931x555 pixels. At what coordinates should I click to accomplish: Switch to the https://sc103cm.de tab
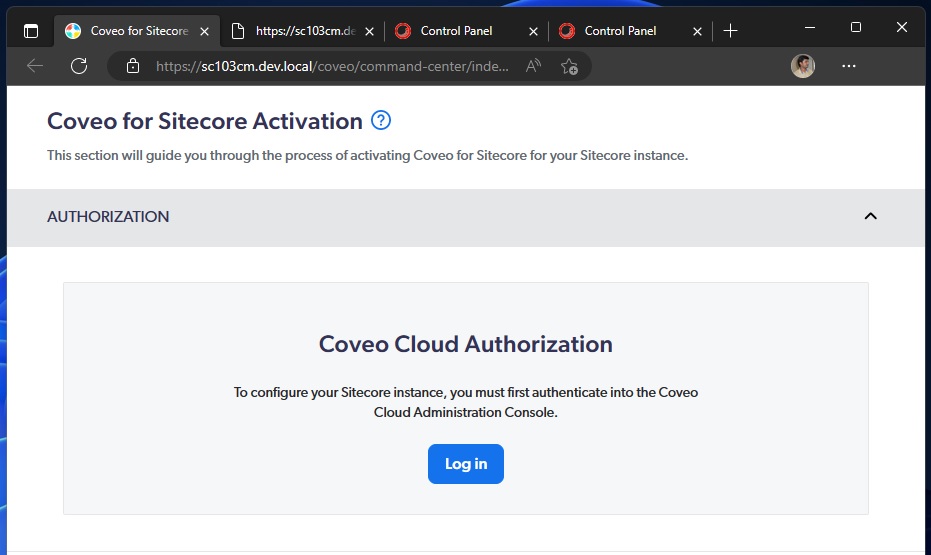click(x=303, y=31)
